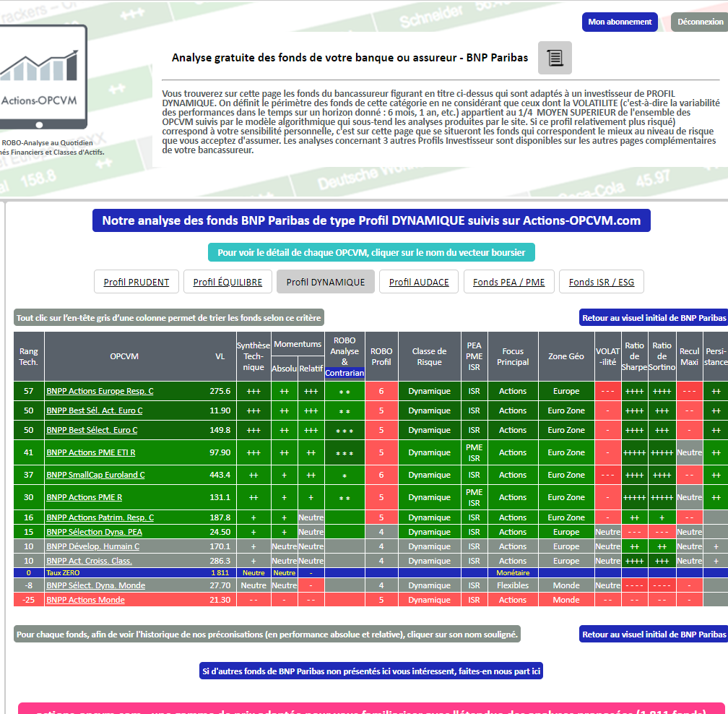Sort by Zone Géo header

click(x=566, y=356)
